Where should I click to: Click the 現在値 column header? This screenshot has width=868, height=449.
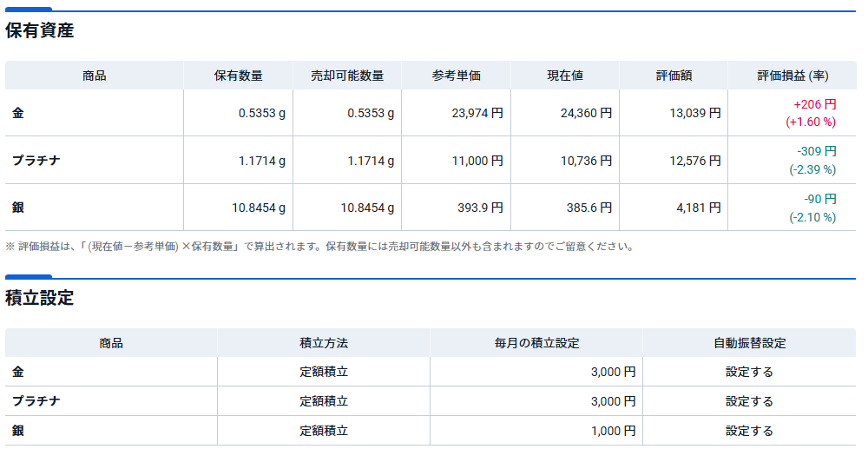564,76
